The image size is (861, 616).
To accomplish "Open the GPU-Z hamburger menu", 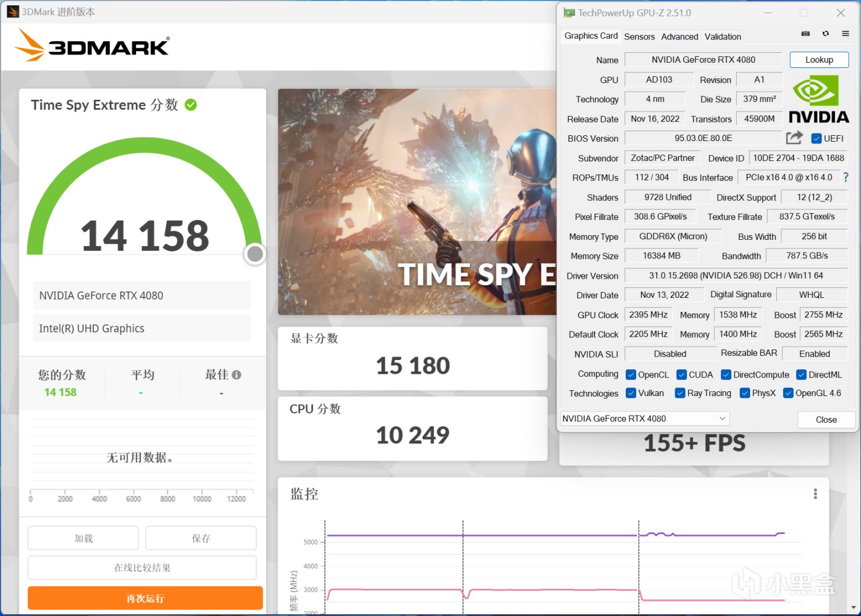I will click(x=845, y=34).
